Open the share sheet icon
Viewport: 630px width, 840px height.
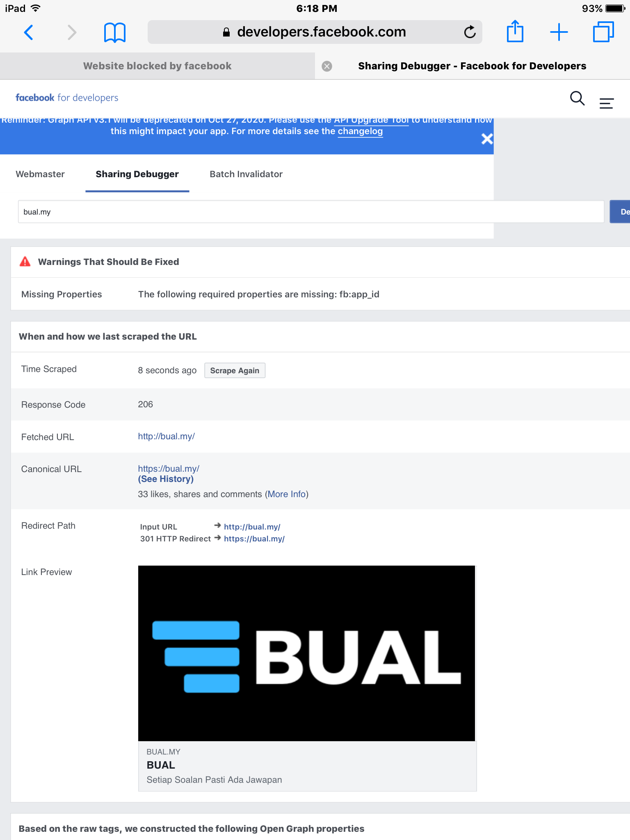click(x=515, y=31)
